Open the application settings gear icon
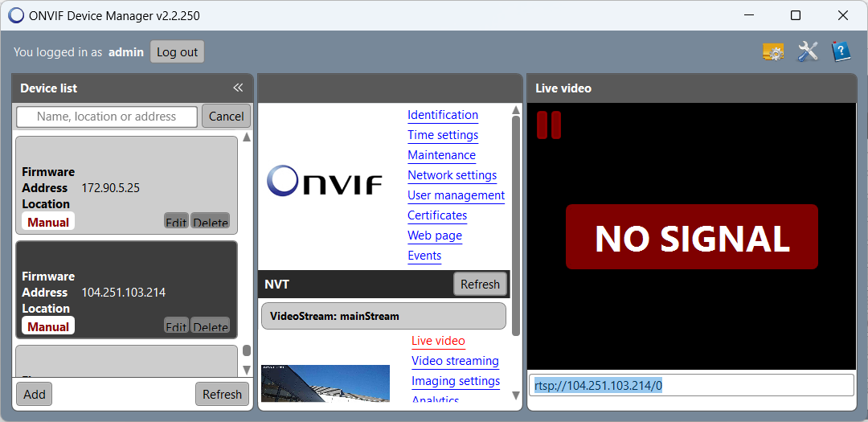Screen dimensions: 868x422 [773, 52]
